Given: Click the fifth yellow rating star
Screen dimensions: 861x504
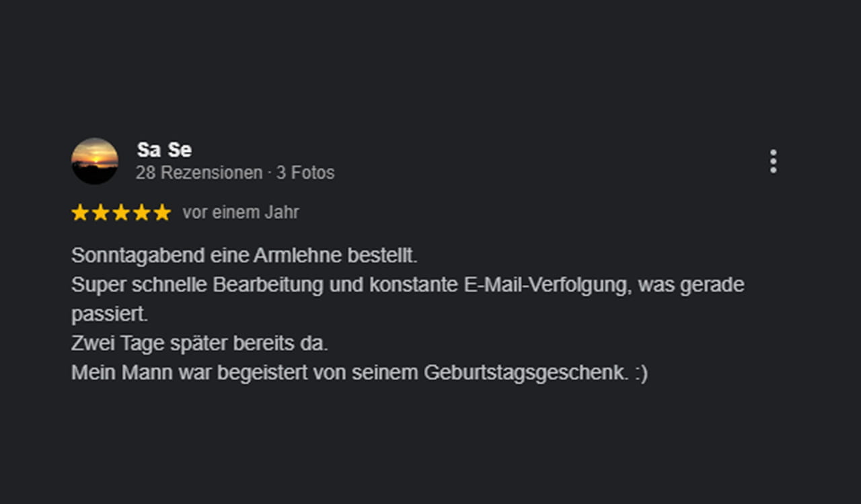Looking at the screenshot, I should click(162, 213).
